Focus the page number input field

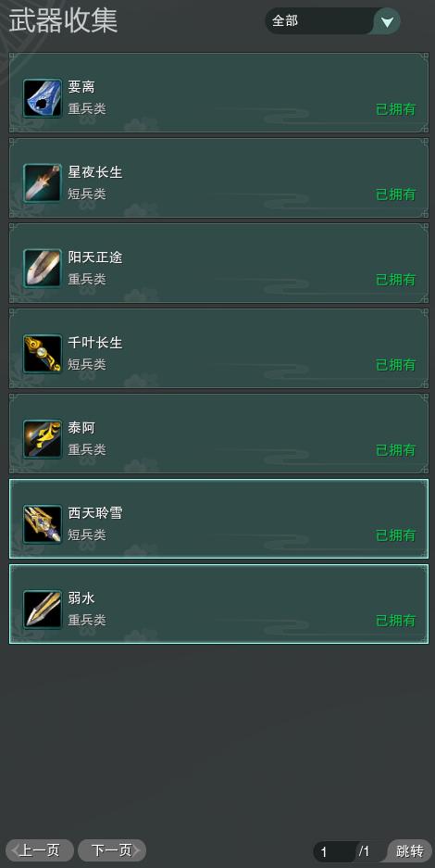pyautogui.click(x=334, y=851)
